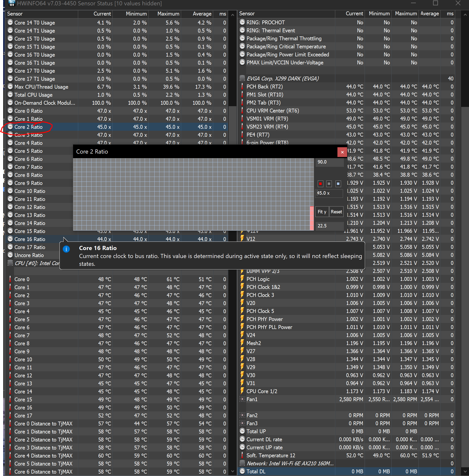Click the HWiNFO64 app icon in title bar

tap(12, 3)
